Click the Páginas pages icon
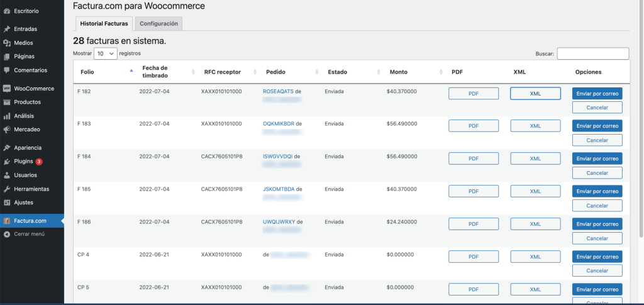This screenshot has height=305, width=644. [x=6, y=57]
